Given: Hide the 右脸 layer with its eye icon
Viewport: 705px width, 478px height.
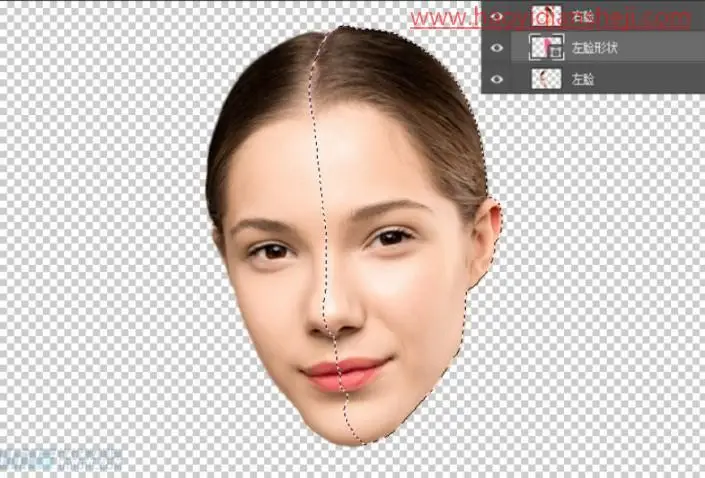Looking at the screenshot, I should pyautogui.click(x=496, y=17).
